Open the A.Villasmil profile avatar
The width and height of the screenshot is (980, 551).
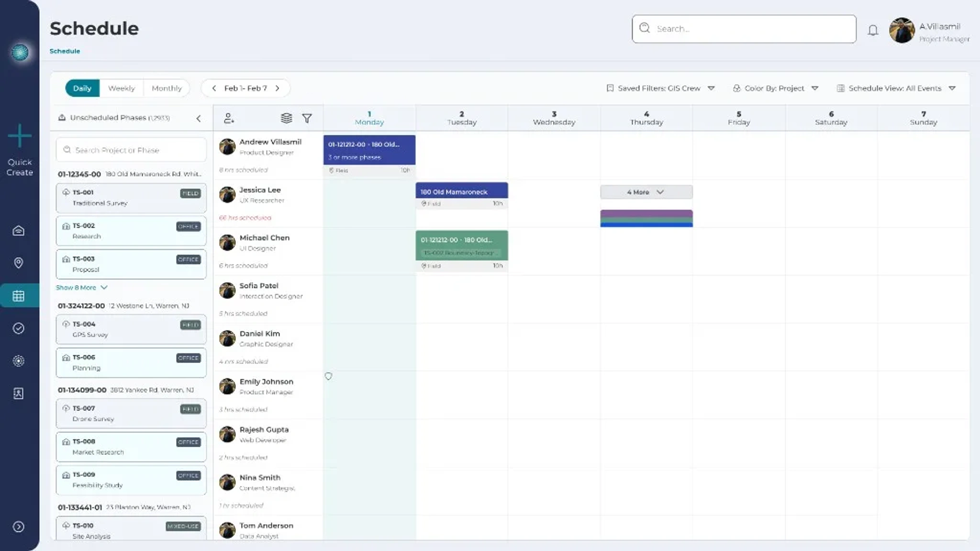pyautogui.click(x=902, y=30)
